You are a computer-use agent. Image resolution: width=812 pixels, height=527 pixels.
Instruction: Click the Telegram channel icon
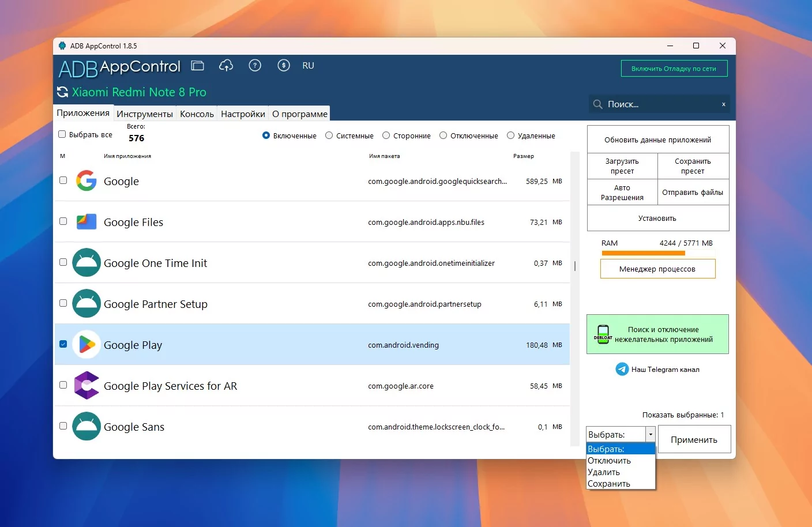click(622, 369)
